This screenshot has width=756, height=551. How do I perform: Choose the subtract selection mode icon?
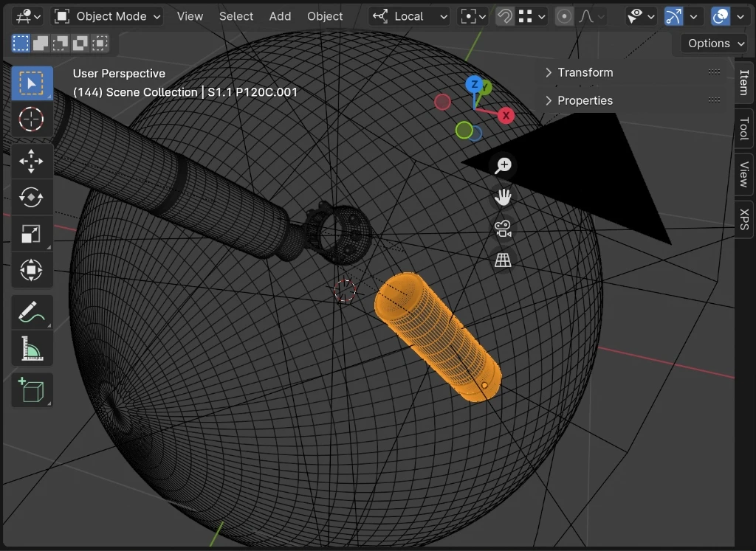(61, 44)
